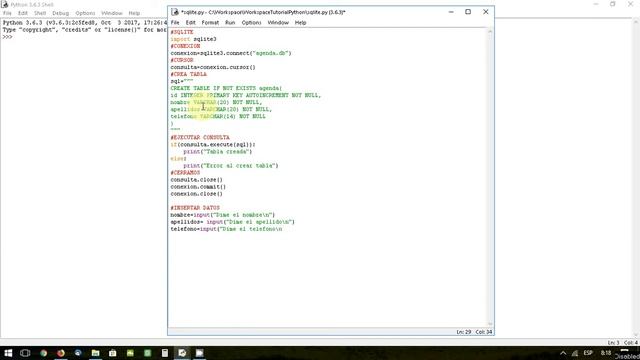Click the telefono=input("Dime el telefono line
640x360 pixels.
tap(226, 229)
